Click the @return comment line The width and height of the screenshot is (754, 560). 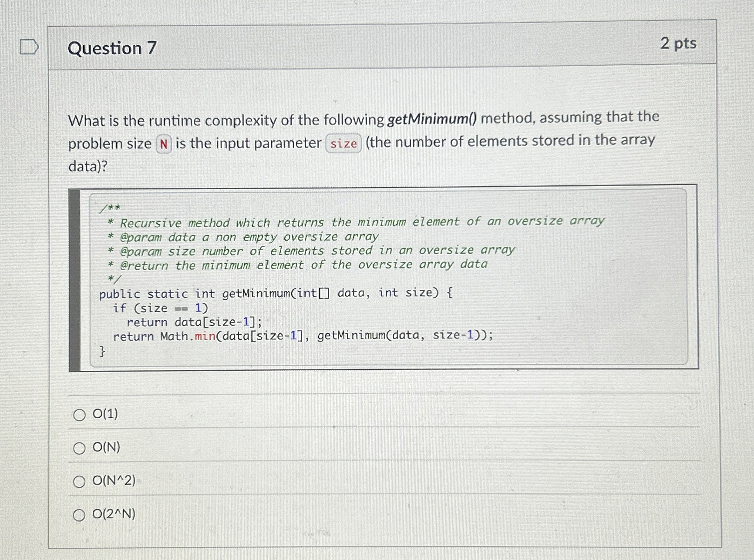coord(298,265)
